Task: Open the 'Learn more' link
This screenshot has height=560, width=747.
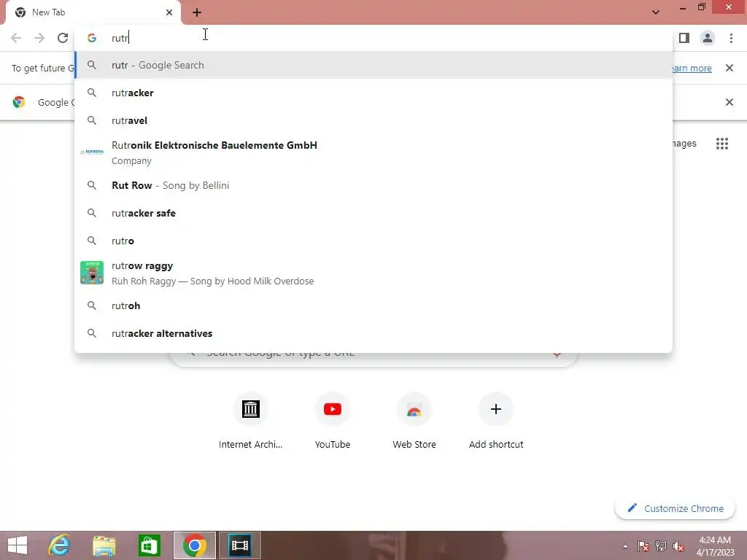Action: (692, 68)
